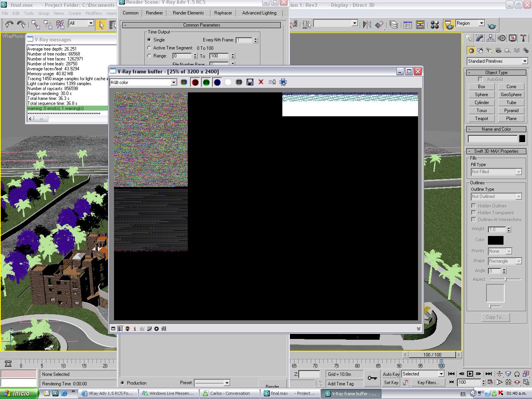Screen dimensions: 532x399
Task: Click the outline Color black swatch
Action: point(496,240)
